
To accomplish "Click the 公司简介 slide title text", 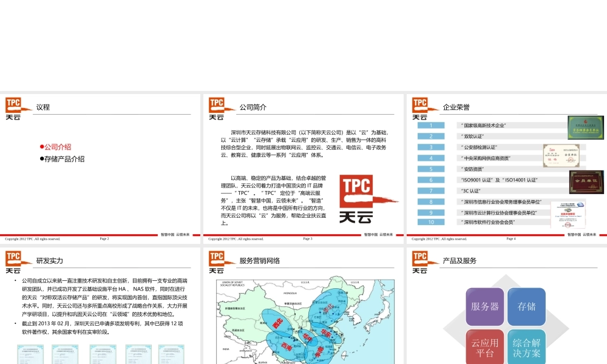I will pos(253,107).
